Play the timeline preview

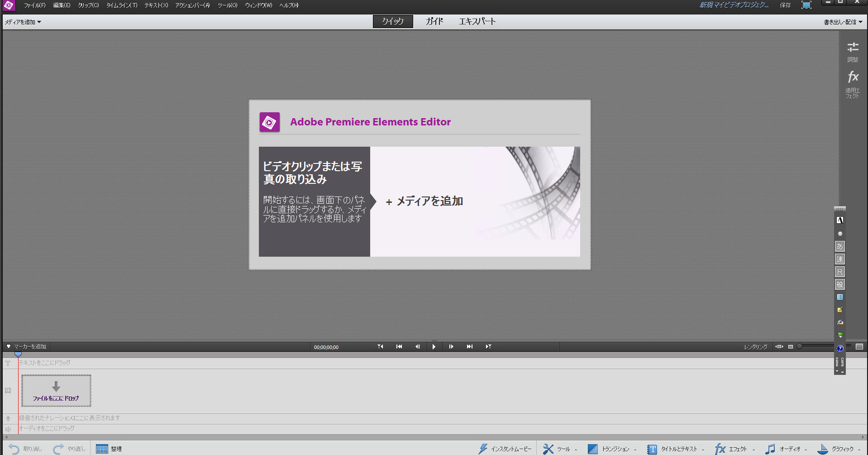click(x=434, y=347)
